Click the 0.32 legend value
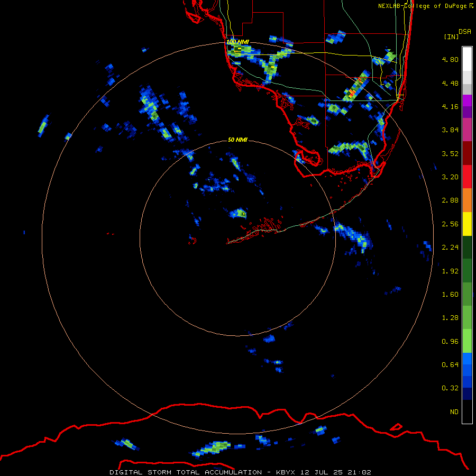The width and height of the screenshot is (476, 476). coord(450,388)
